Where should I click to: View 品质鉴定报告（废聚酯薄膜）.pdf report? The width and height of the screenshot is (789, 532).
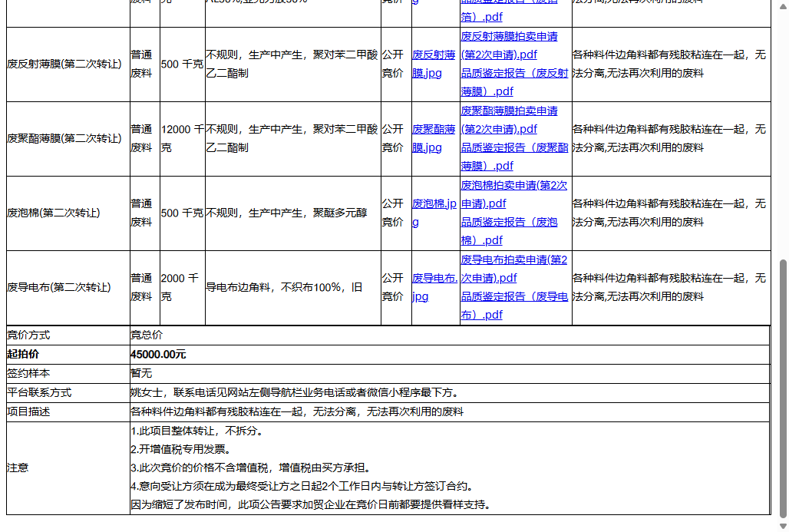pos(513,157)
